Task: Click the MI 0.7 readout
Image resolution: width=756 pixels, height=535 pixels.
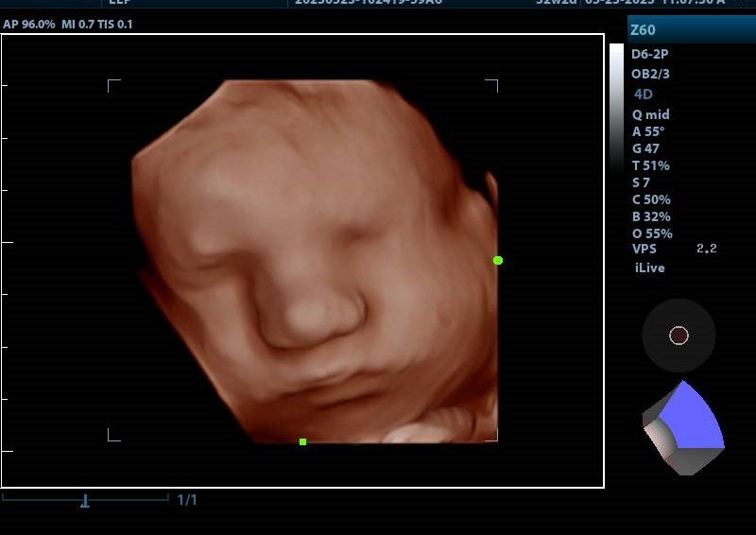Action: tap(77, 25)
